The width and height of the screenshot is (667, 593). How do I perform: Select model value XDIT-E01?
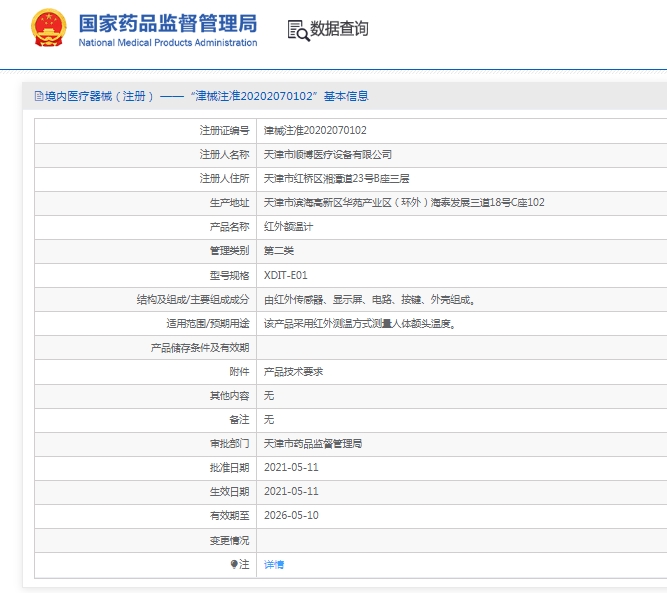coord(285,275)
